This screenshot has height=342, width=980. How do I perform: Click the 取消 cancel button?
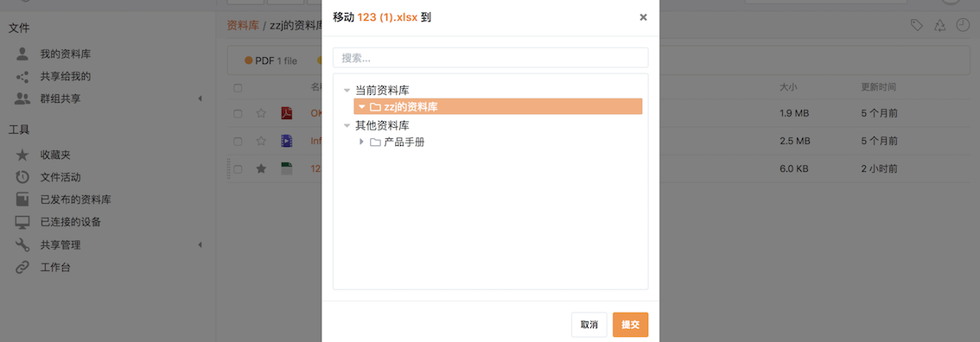click(589, 325)
